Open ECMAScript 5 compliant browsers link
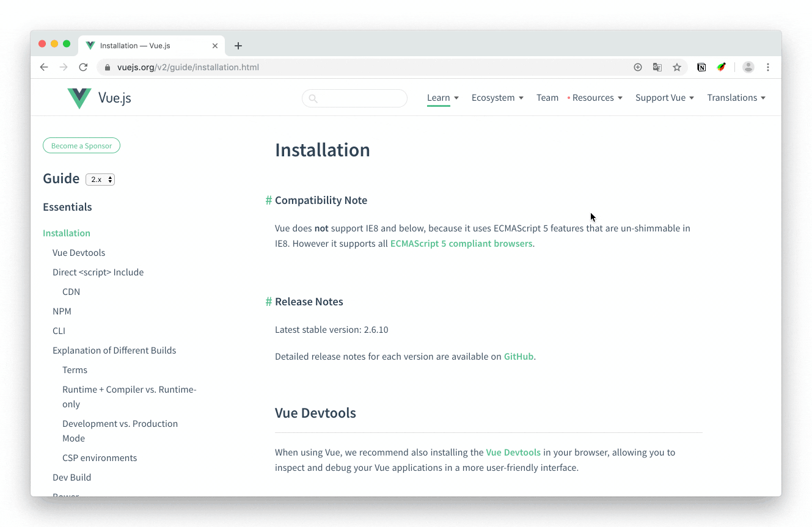This screenshot has width=812, height=527. point(461,244)
